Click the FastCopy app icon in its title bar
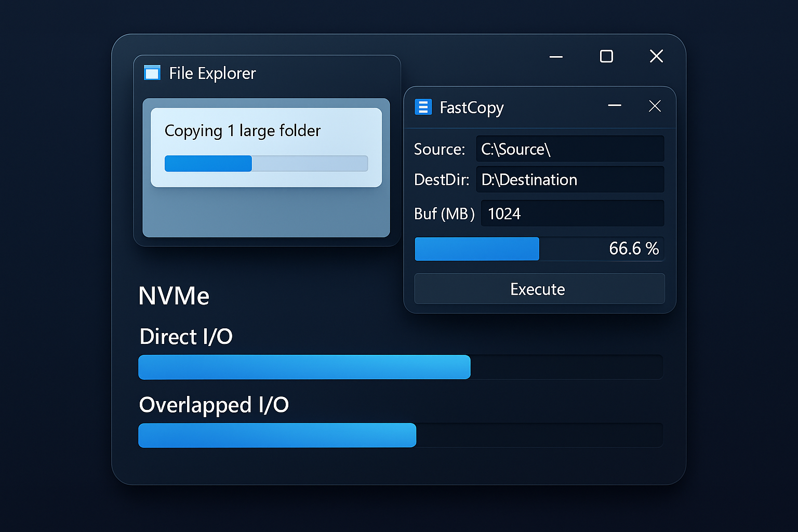Screen dimensions: 798x532 (x=423, y=107)
